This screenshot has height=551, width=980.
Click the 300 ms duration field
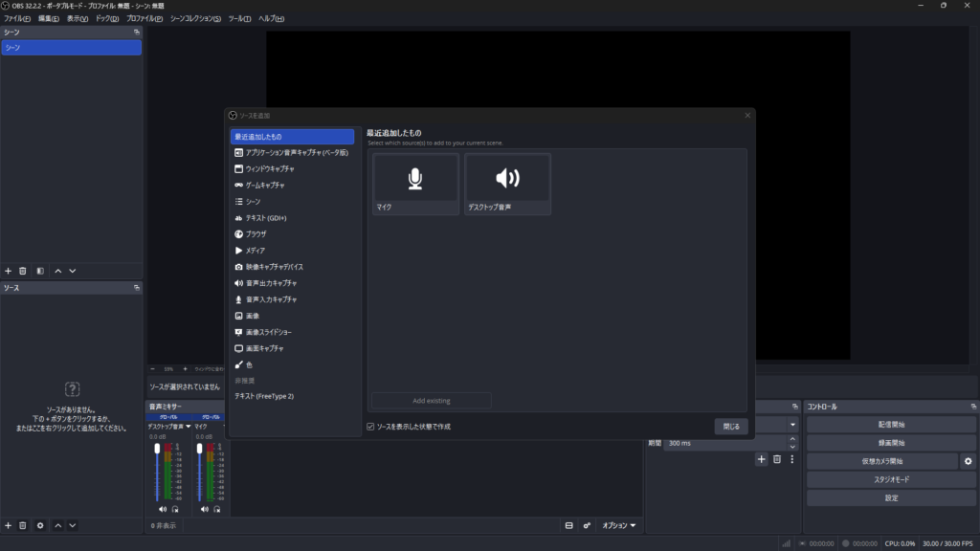click(724, 443)
